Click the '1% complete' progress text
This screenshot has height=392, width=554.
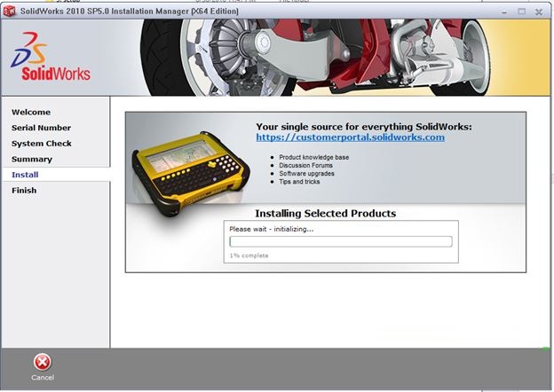point(249,255)
